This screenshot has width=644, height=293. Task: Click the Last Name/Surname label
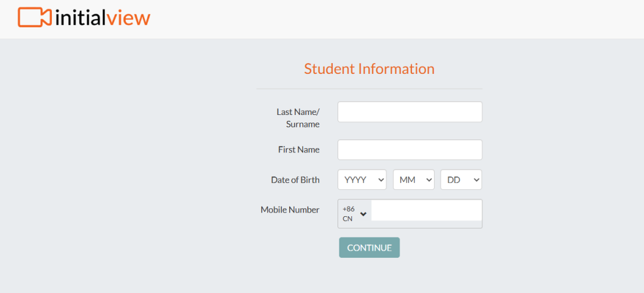point(298,118)
